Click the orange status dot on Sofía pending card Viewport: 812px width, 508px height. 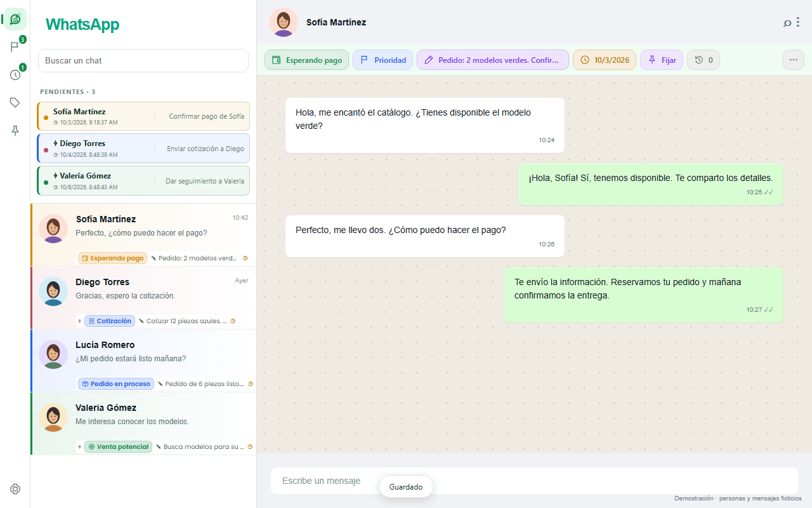[x=46, y=117]
